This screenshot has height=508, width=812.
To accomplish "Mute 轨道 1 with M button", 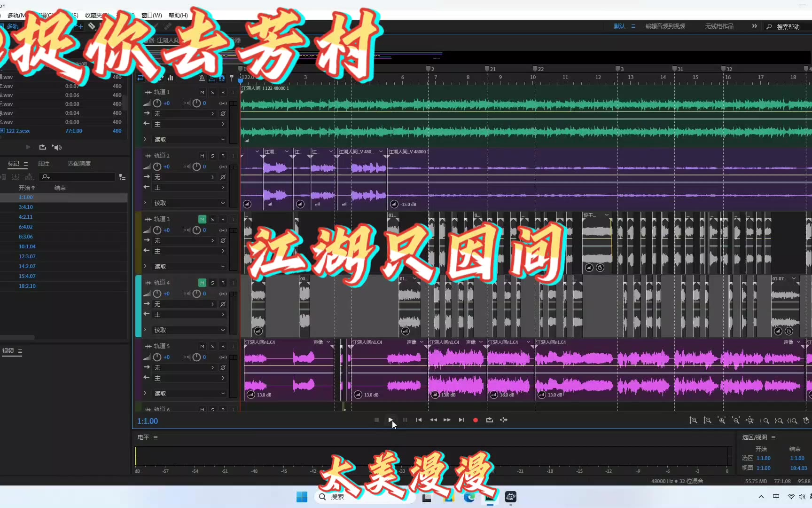I will click(202, 92).
